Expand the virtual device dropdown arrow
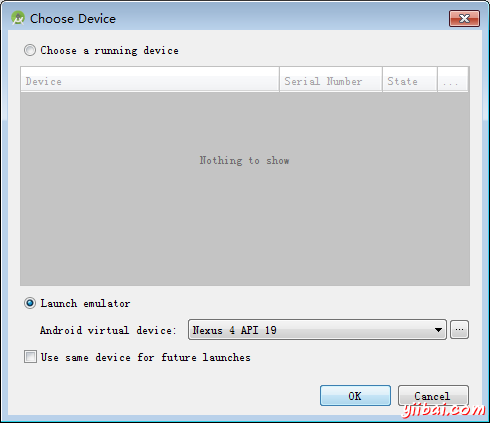Viewport: 490px width, 423px height. tap(438, 330)
